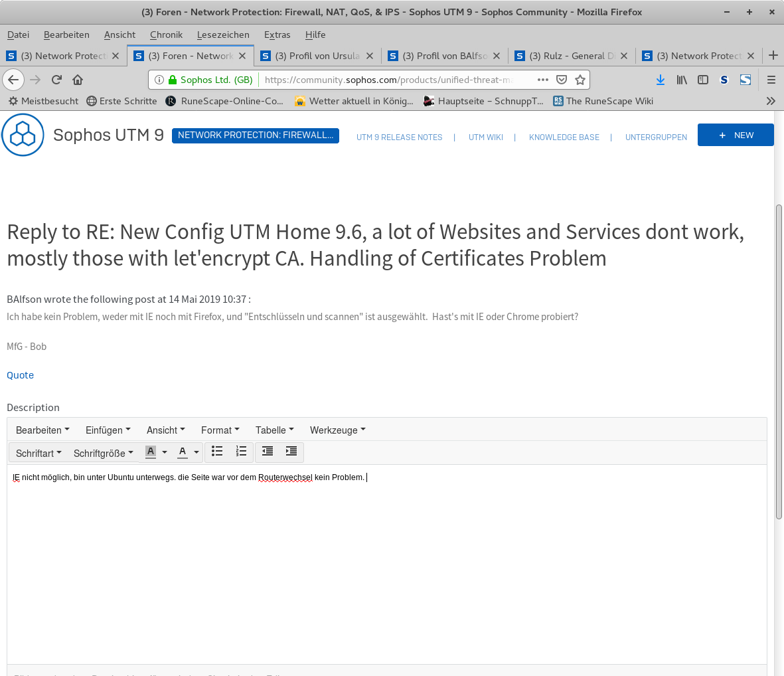Switch to Profil von BAlfson tab
Viewport: 784px width, 676px height.
[444, 56]
